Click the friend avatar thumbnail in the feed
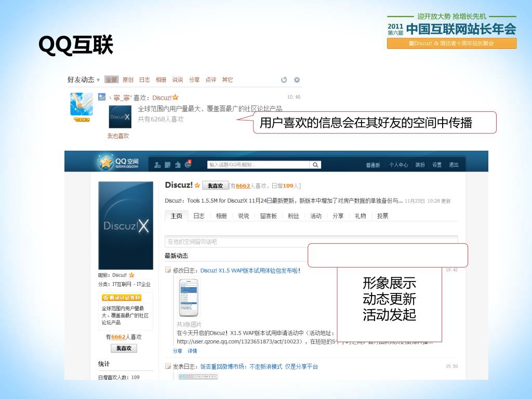The image size is (532, 399). (82, 104)
